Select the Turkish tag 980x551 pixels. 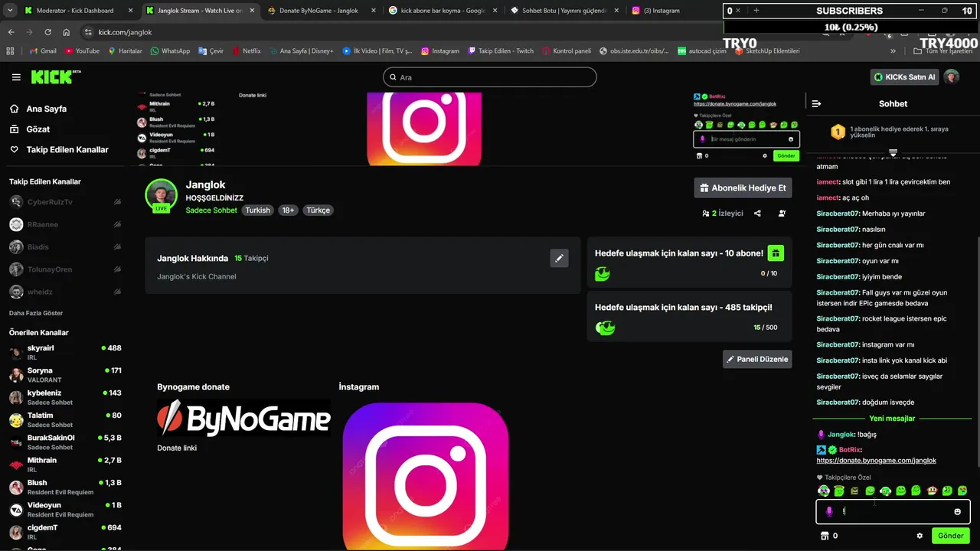pos(257,210)
